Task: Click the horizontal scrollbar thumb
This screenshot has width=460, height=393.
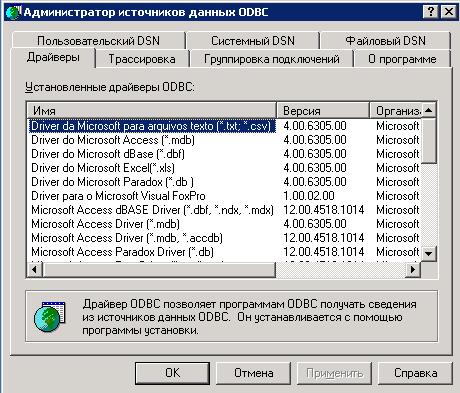Action: tap(159, 269)
